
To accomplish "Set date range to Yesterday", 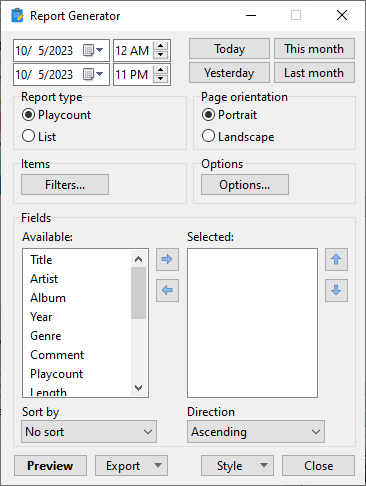I will [229, 73].
